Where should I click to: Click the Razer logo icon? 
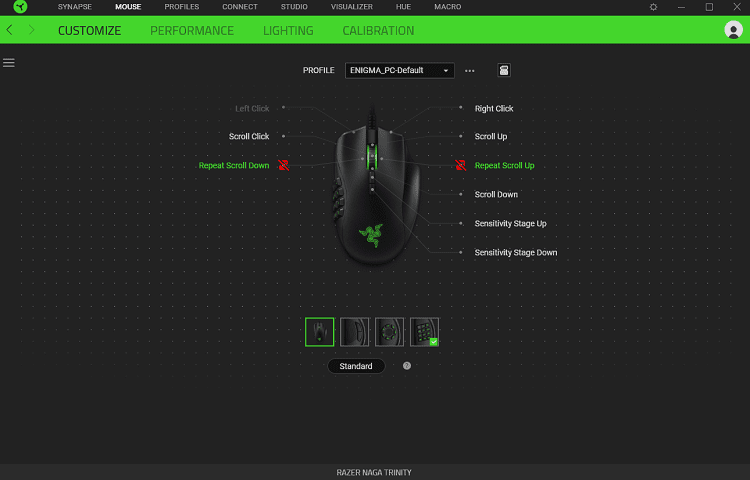point(20,7)
